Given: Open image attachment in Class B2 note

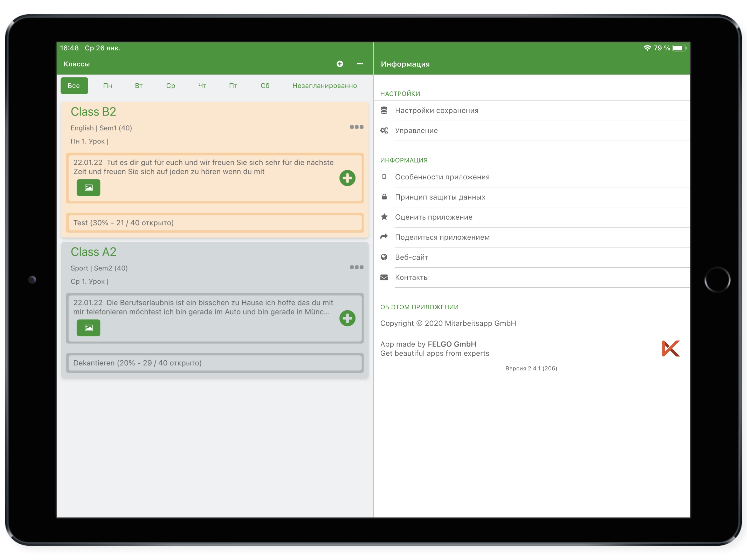Looking at the screenshot, I should point(89,188).
